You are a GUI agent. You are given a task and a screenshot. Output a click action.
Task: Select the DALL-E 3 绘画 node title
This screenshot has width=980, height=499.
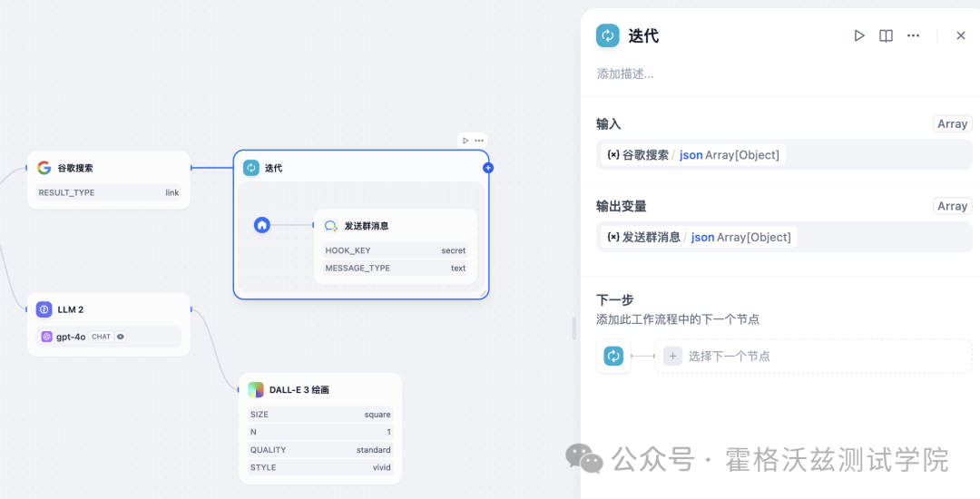point(299,390)
